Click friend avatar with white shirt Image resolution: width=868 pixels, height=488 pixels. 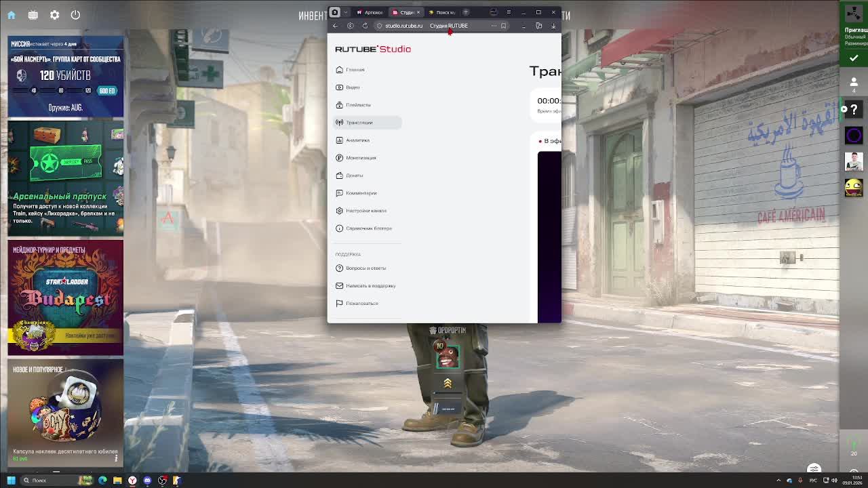pyautogui.click(x=854, y=161)
